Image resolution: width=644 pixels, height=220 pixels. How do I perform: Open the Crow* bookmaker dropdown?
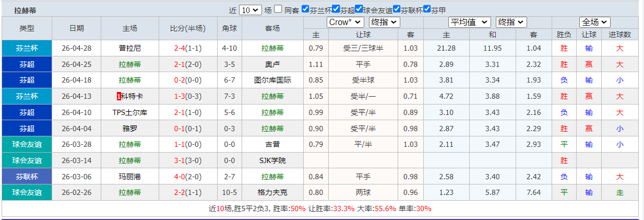click(345, 22)
